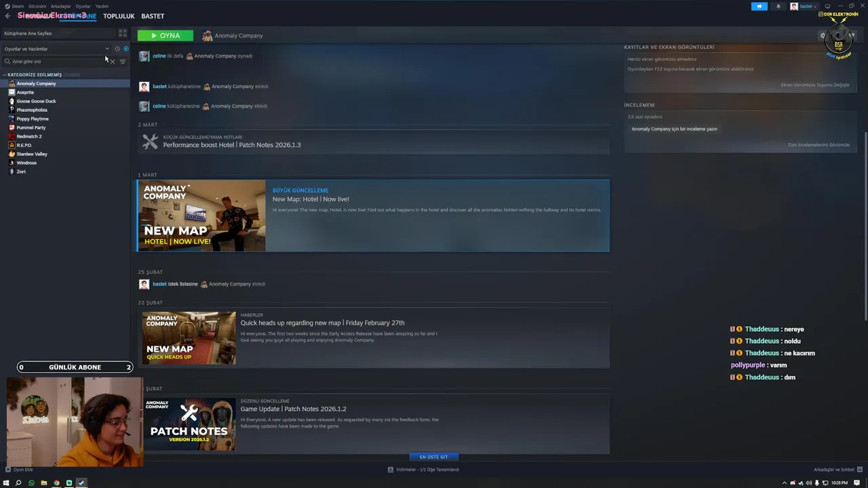Viewport: 868px width, 488px height.
Task: Open the notifications bell
Action: pos(778,6)
